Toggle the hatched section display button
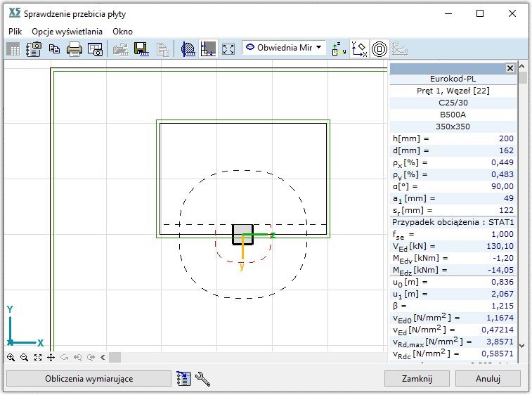532x395 pixels. coord(188,48)
